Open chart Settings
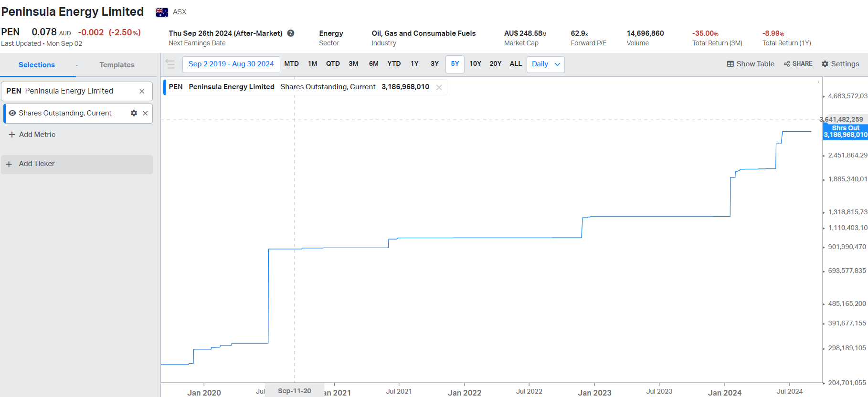The width and height of the screenshot is (868, 397). pyautogui.click(x=840, y=64)
